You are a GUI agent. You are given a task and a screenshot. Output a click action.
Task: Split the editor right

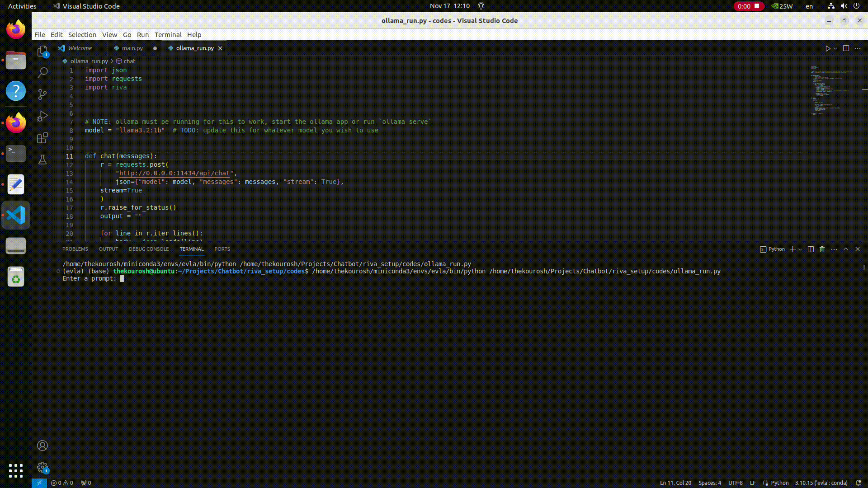click(846, 48)
